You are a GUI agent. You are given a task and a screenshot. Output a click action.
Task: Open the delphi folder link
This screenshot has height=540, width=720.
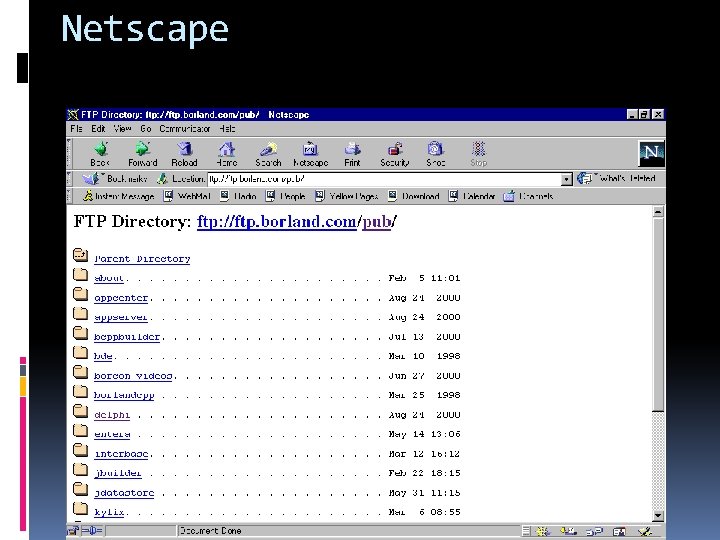pyautogui.click(x=112, y=415)
